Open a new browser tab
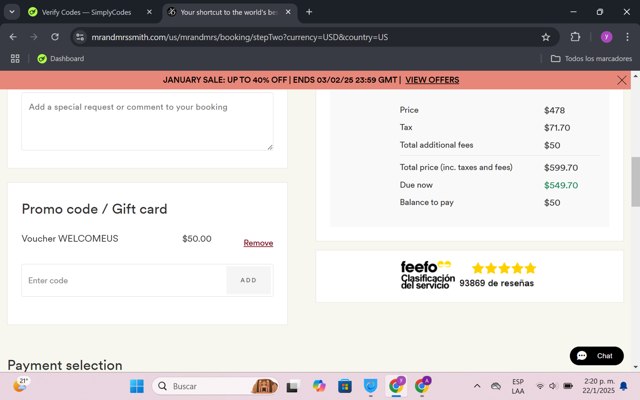This screenshot has width=640, height=400. pyautogui.click(x=309, y=12)
